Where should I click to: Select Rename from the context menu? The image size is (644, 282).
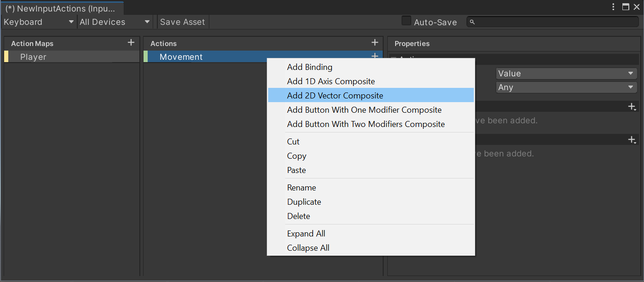tap(301, 187)
